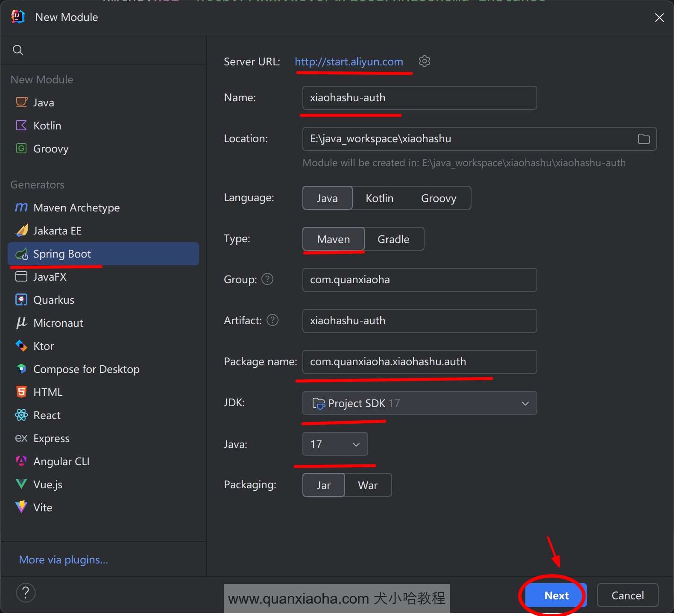Open the start.aliyun.com server link
674x616 pixels.
coord(349,62)
